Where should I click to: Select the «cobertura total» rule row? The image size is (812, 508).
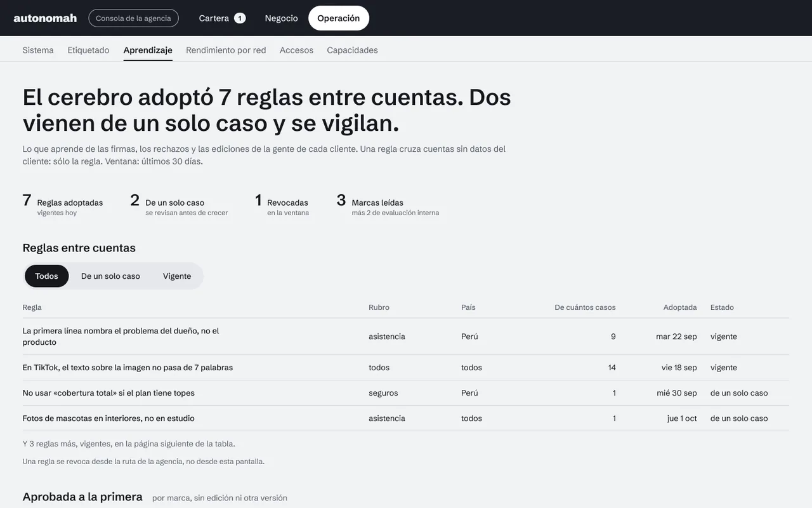click(x=406, y=393)
